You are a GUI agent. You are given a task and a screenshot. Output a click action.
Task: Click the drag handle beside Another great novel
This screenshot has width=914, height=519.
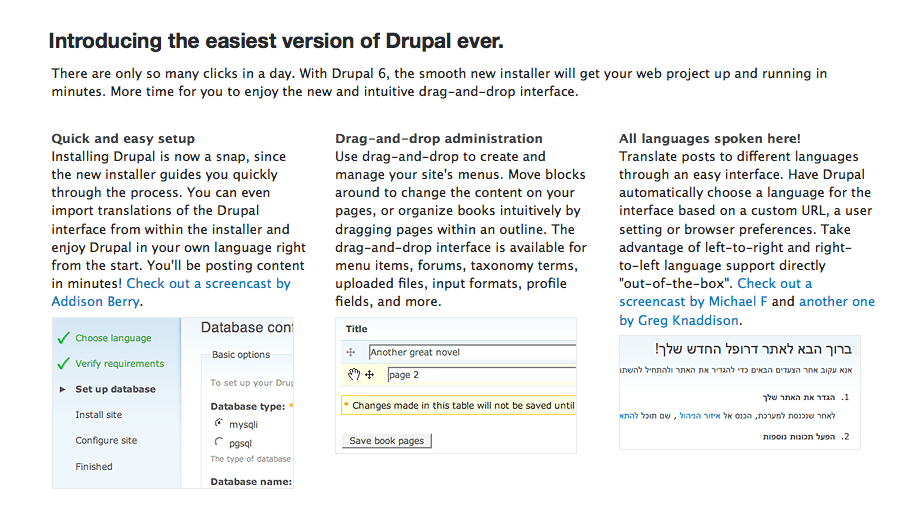click(x=351, y=352)
